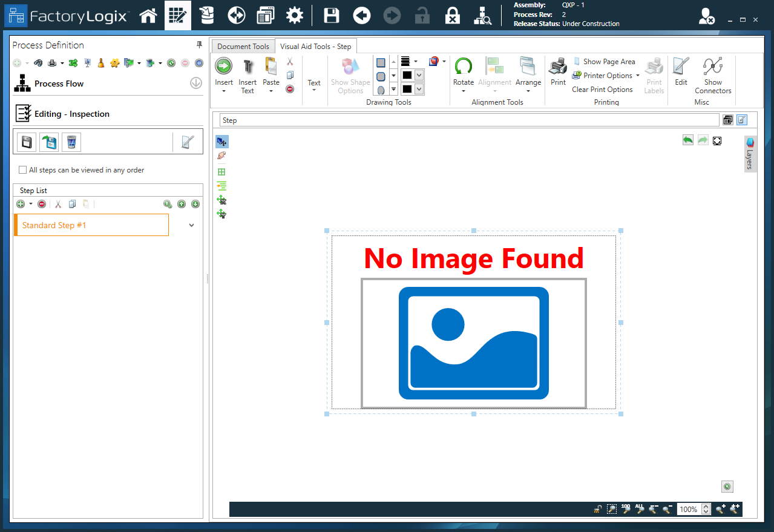Select the Insert Text tool

pos(248,74)
